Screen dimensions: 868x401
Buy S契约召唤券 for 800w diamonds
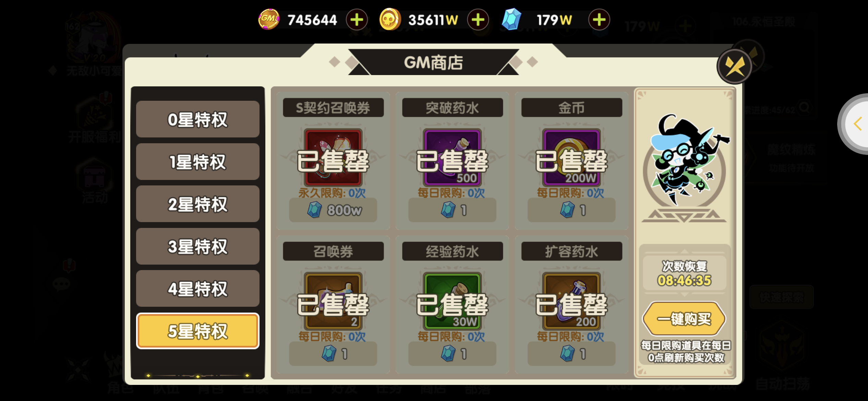pos(333,210)
